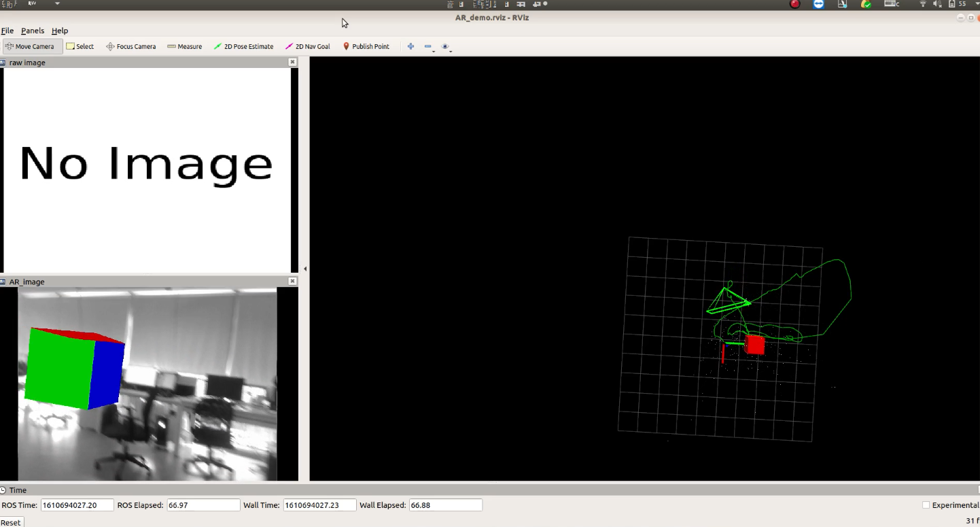Open the minus remove-tool dropdown

(x=429, y=47)
